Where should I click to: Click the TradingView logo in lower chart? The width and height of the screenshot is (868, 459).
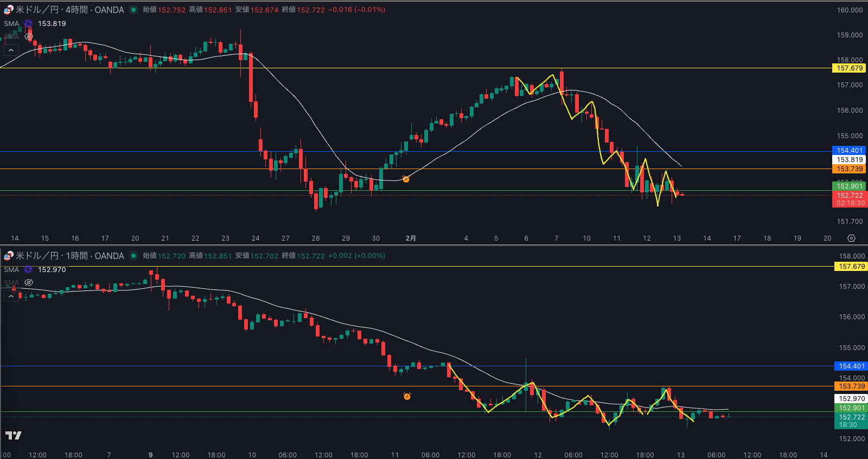tap(14, 435)
